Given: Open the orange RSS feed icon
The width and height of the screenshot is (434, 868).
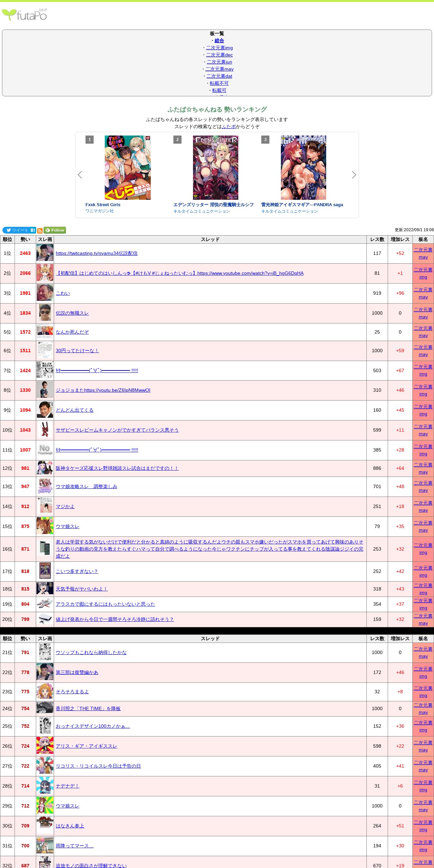Looking at the screenshot, I should 40,231.
